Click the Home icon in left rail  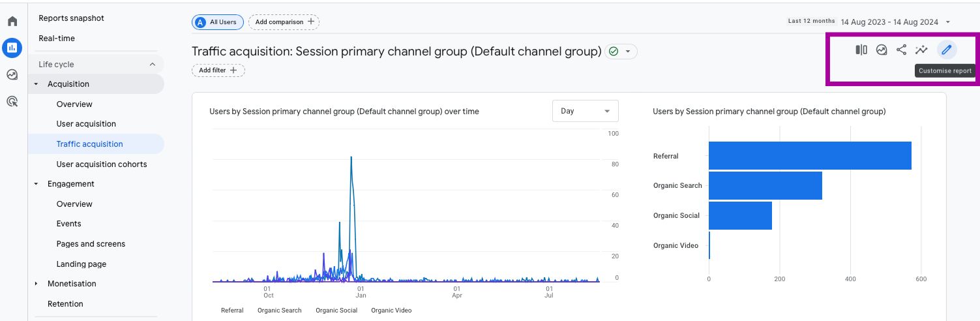pyautogui.click(x=12, y=22)
